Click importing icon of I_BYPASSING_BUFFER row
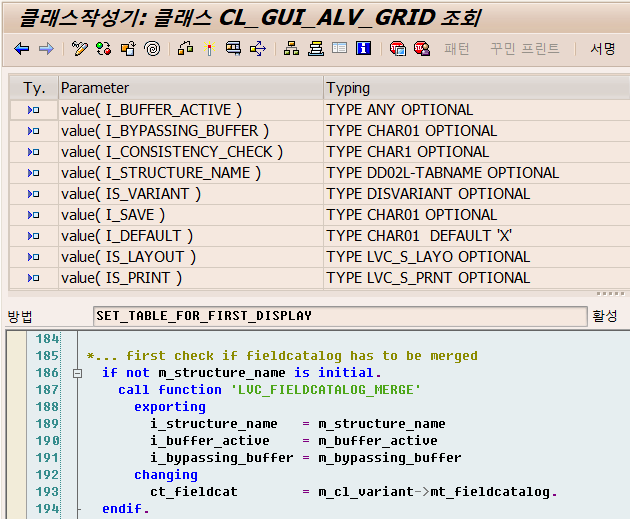Viewport: 630px width, 519px height. point(33,131)
